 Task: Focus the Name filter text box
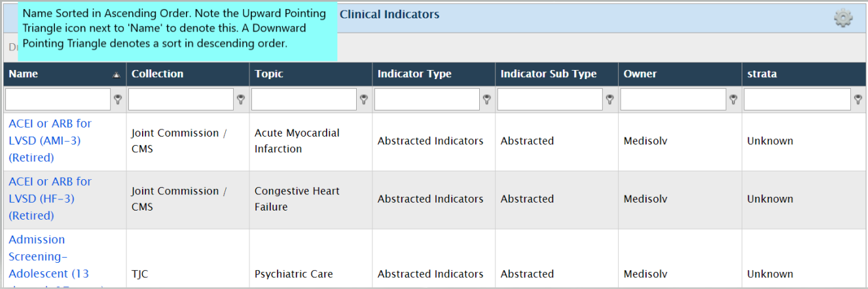pyautogui.click(x=58, y=99)
